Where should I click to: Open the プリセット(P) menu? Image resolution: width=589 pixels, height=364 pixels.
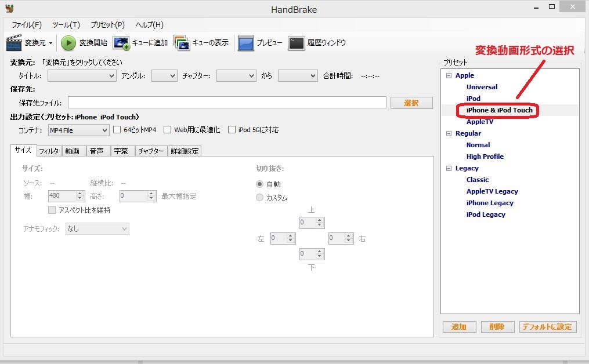pos(108,25)
